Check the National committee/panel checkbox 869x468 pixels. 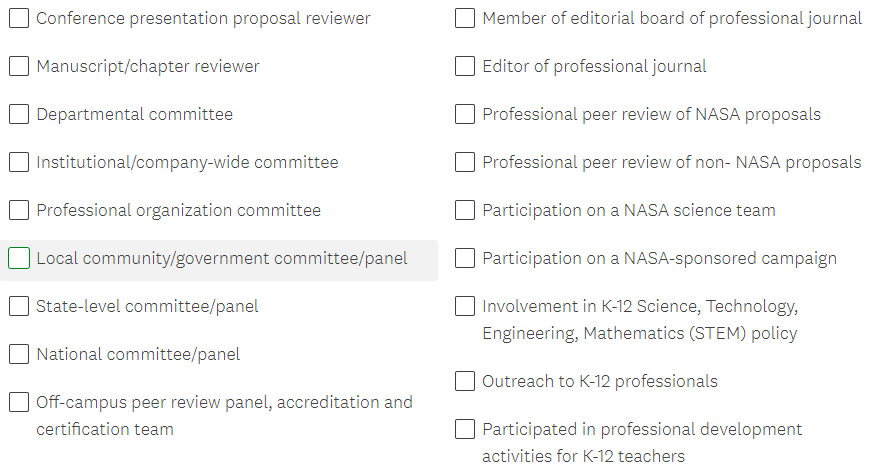(x=19, y=354)
